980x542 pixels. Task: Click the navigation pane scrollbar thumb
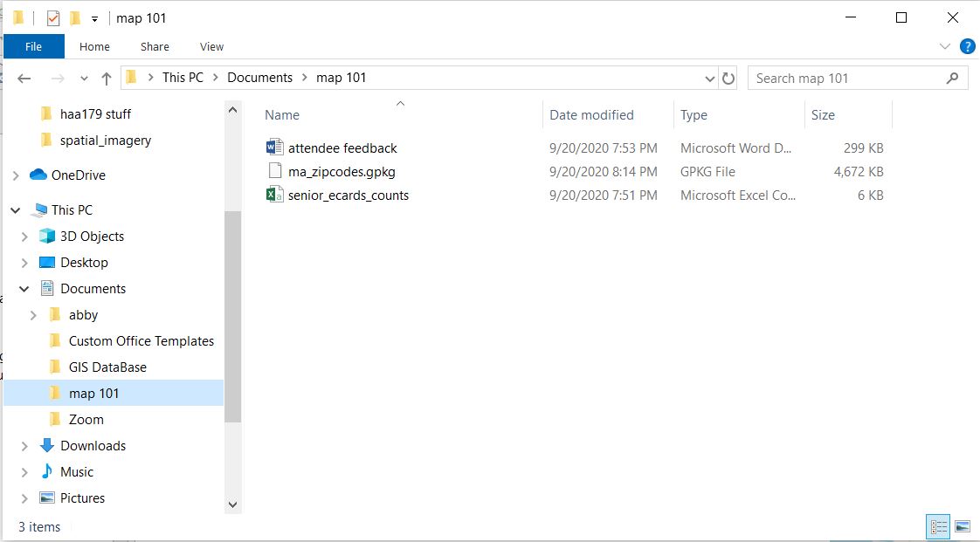coord(232,317)
